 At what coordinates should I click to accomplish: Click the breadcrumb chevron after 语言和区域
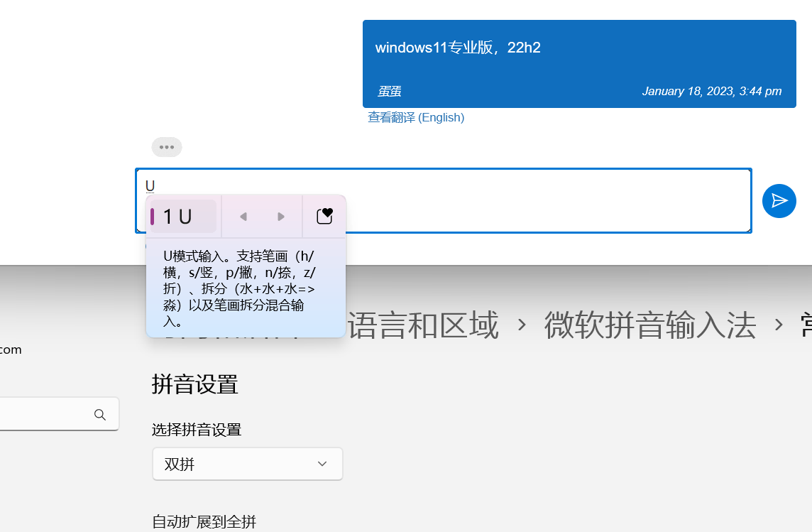coord(522,325)
